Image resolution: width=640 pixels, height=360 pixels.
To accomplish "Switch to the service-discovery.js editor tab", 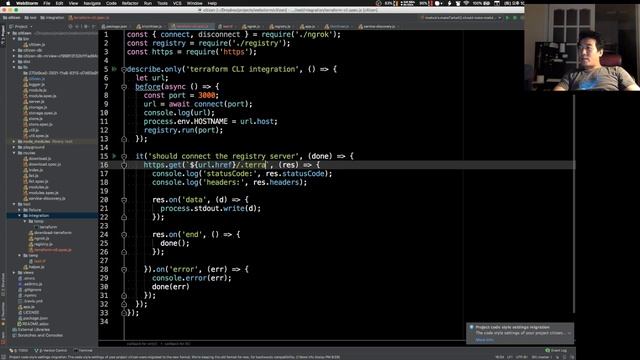I will [x=379, y=27].
